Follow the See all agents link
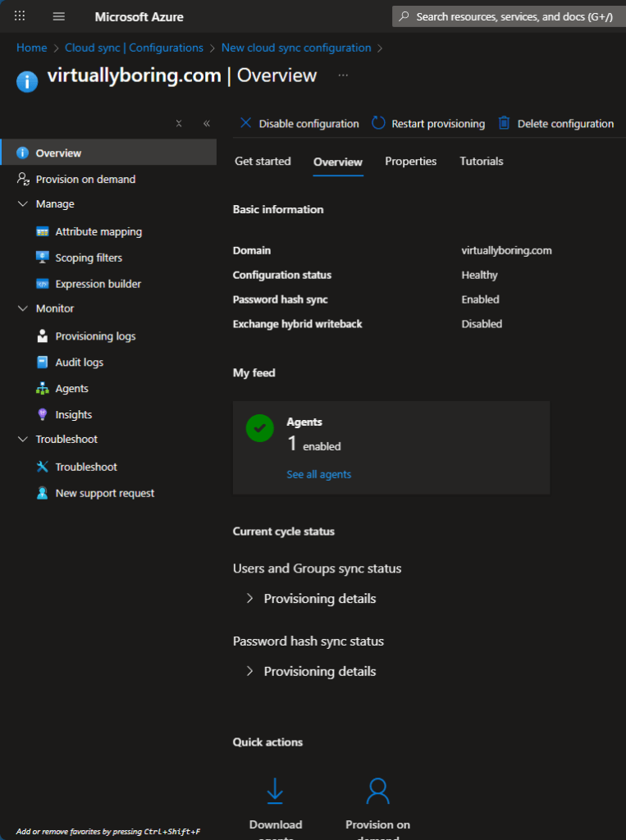Screen dimensions: 626x840 319,475
